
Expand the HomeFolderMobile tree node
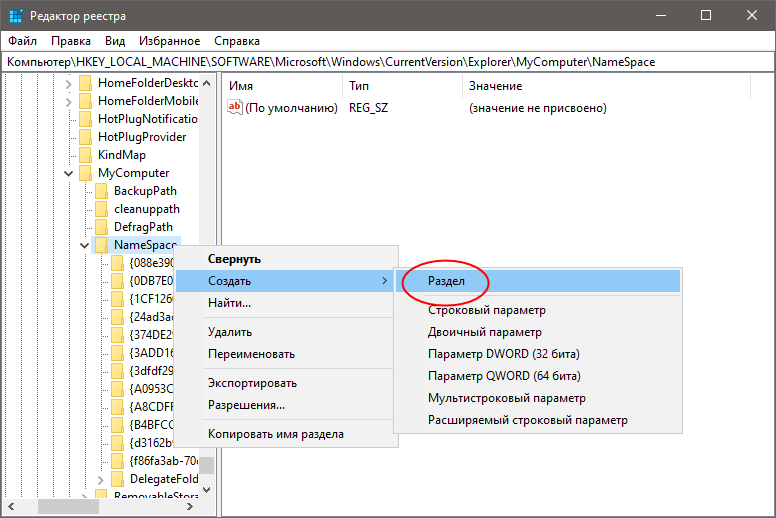(x=68, y=102)
